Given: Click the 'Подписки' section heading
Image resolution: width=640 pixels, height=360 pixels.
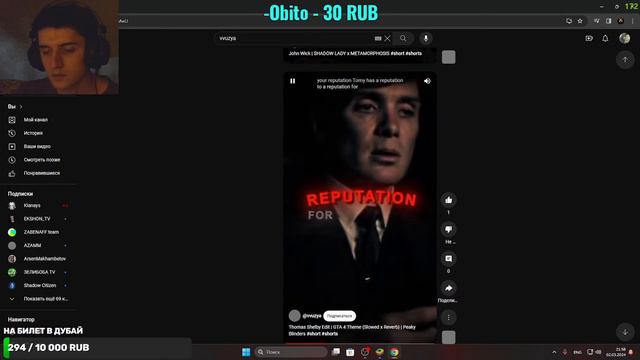Looking at the screenshot, I should click(20, 194).
